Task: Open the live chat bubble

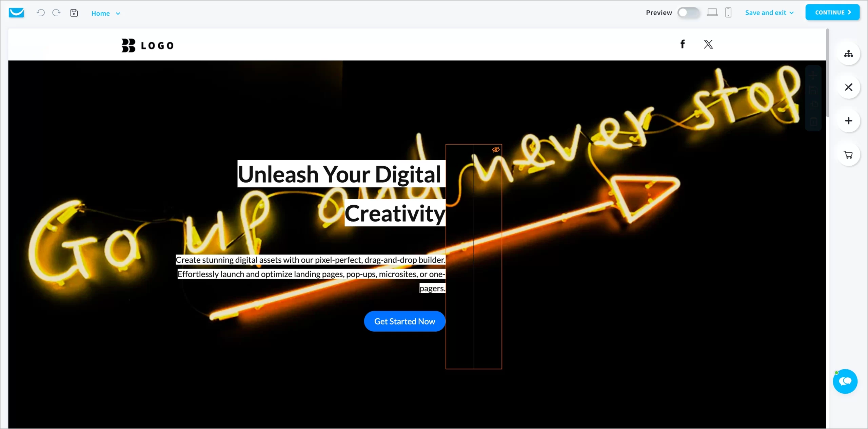Action: 845,381
